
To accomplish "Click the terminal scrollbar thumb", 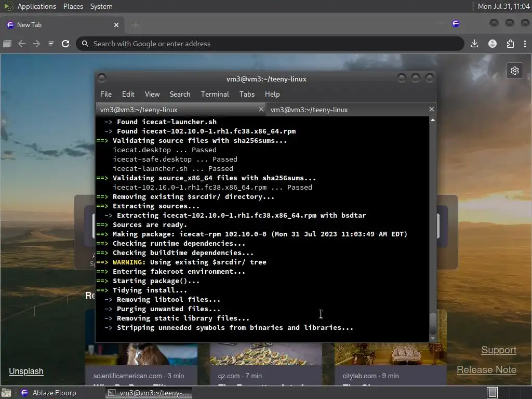I will tap(433, 324).
